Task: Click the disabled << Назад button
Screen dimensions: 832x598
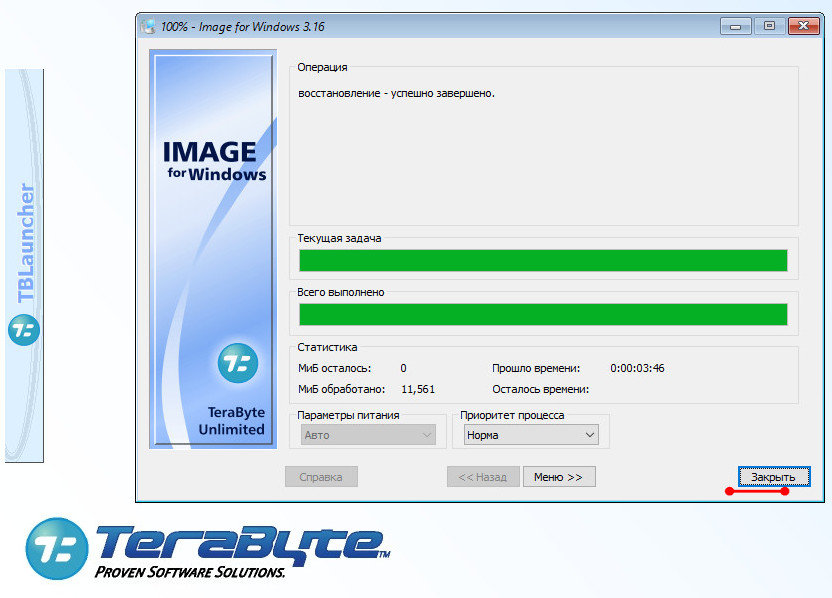Action: coord(483,476)
